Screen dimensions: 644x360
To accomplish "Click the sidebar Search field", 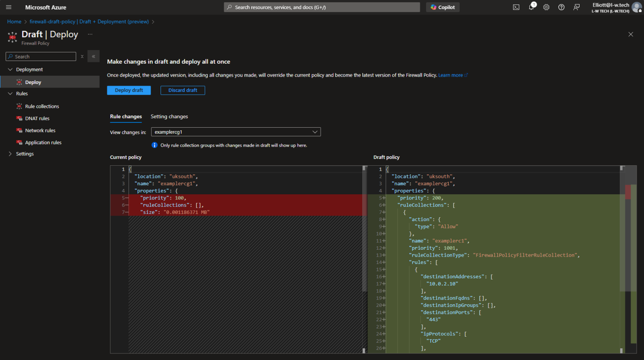I will point(42,57).
